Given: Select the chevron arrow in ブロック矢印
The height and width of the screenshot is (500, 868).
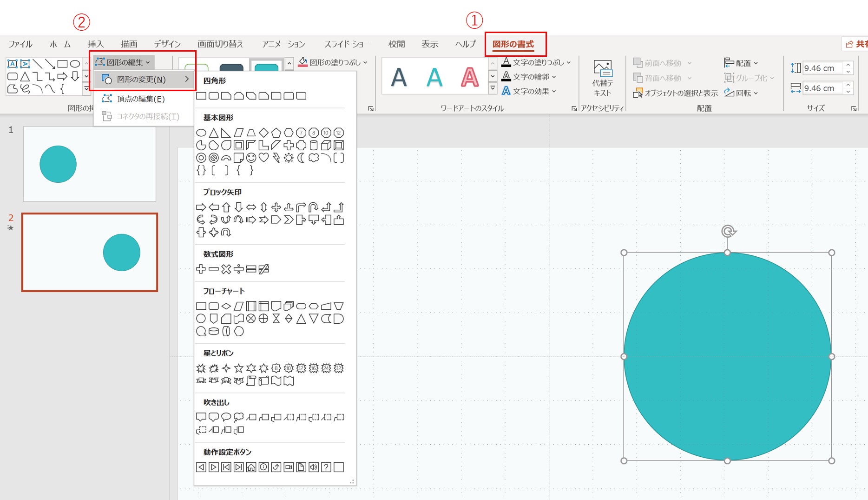Looking at the screenshot, I should click(289, 220).
